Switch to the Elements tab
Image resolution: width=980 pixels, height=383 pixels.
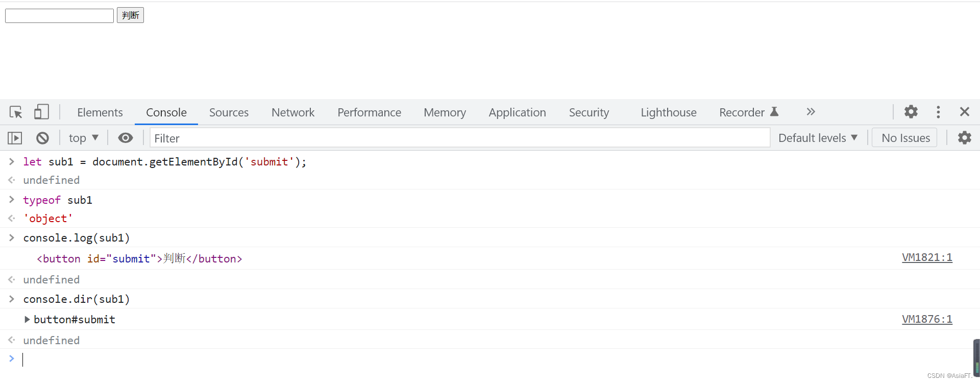100,112
